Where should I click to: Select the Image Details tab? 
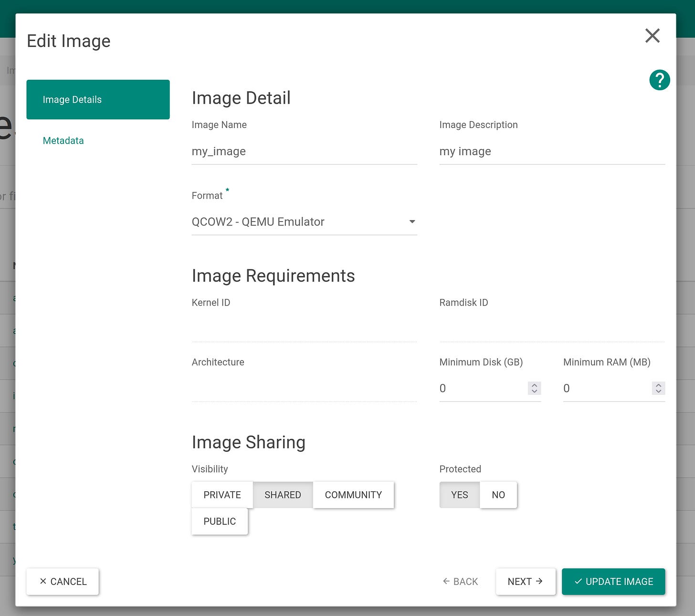(98, 99)
